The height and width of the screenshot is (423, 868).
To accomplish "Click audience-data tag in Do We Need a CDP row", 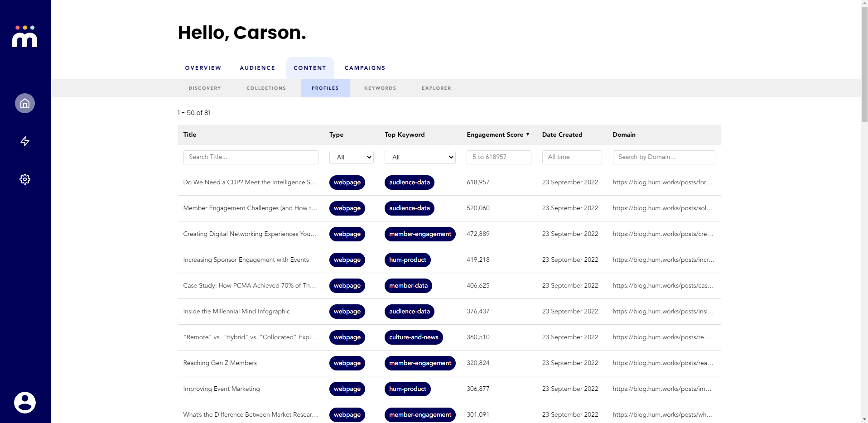I will pos(410,183).
